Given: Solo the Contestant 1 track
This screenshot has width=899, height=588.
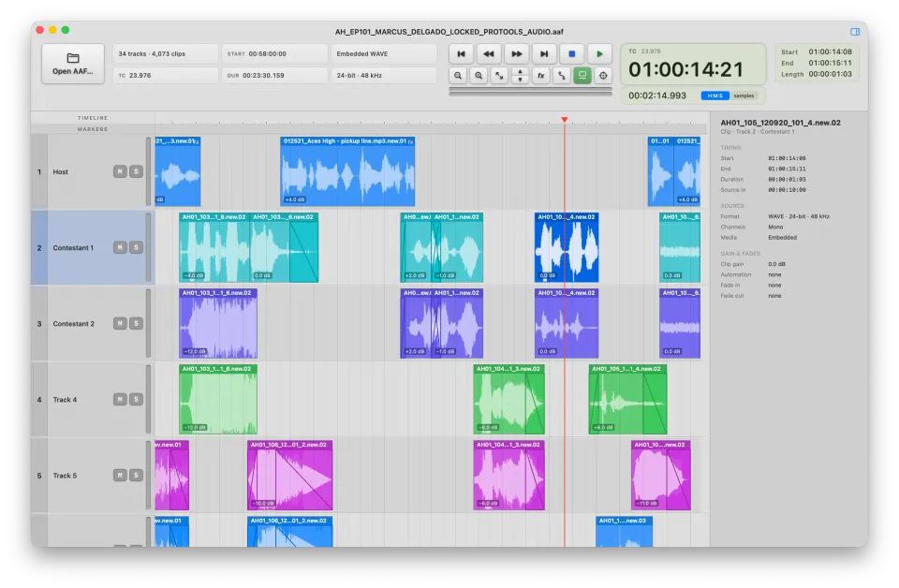Looking at the screenshot, I should (136, 247).
